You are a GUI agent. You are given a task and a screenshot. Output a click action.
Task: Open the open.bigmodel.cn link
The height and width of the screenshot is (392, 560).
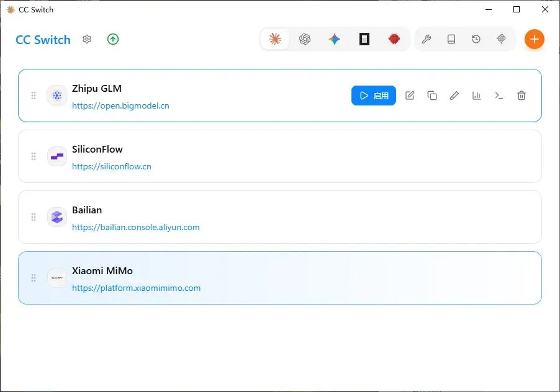pos(120,106)
